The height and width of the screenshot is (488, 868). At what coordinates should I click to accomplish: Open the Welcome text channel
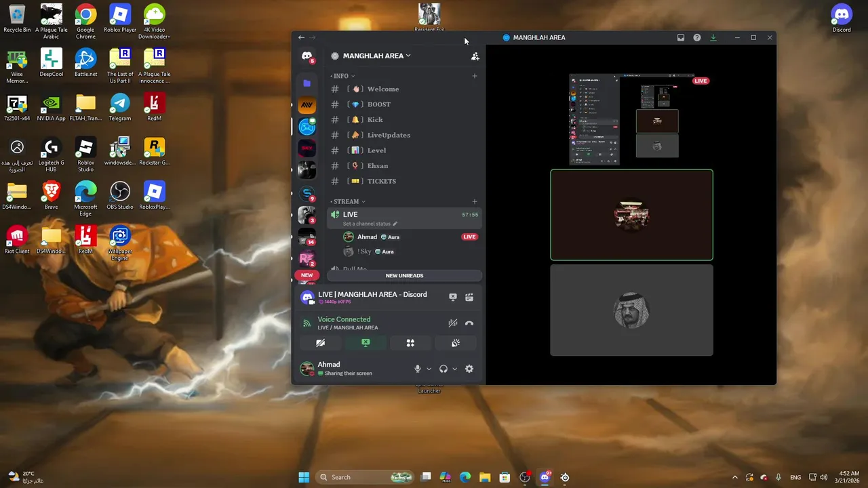pyautogui.click(x=404, y=89)
